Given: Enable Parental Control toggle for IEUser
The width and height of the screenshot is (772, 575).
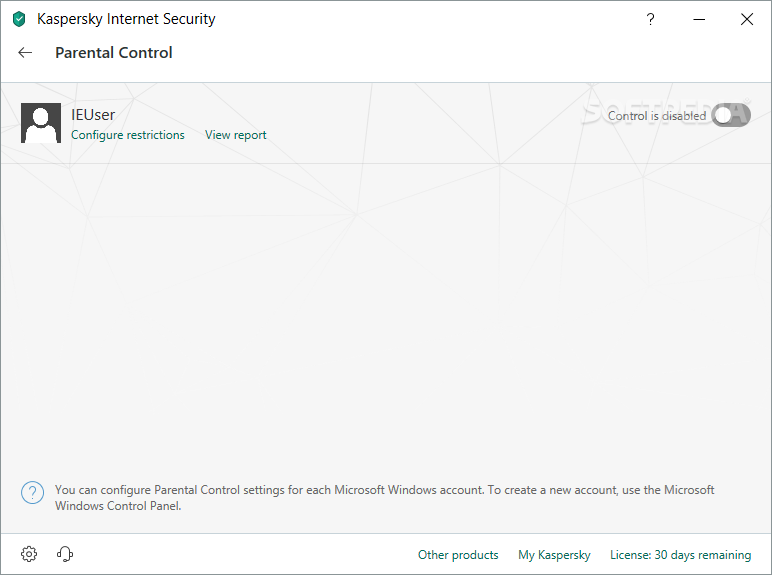Looking at the screenshot, I should [x=731, y=116].
